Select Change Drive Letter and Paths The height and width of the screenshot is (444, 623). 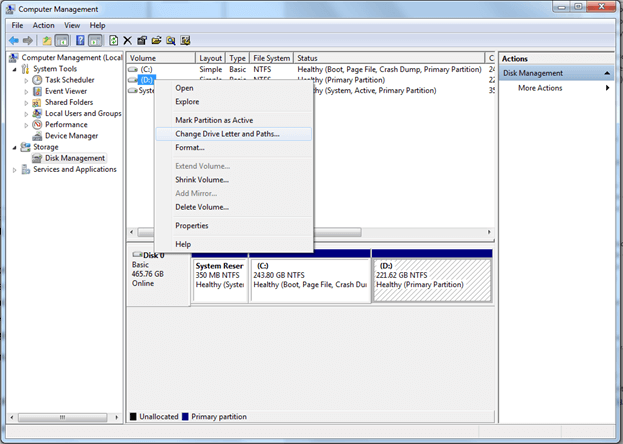pyautogui.click(x=234, y=134)
